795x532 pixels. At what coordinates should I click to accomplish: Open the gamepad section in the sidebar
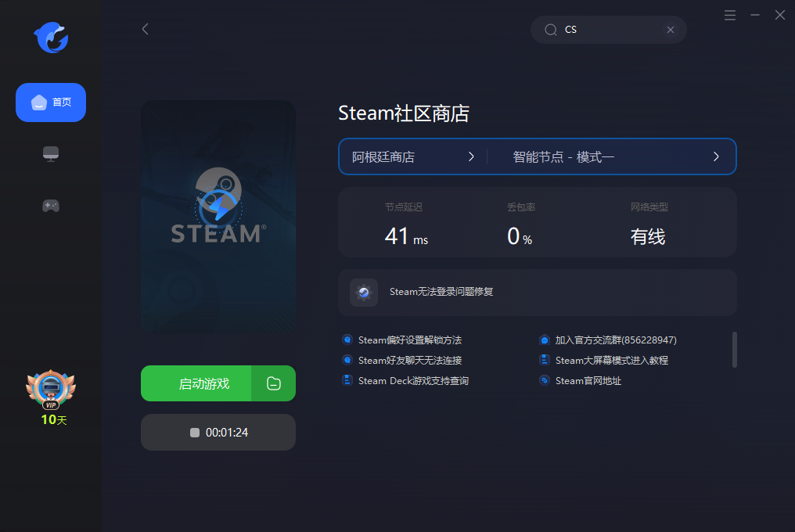50,206
